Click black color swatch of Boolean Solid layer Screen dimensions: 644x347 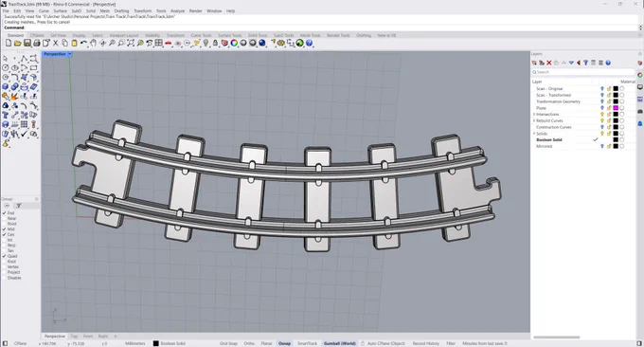click(x=616, y=140)
